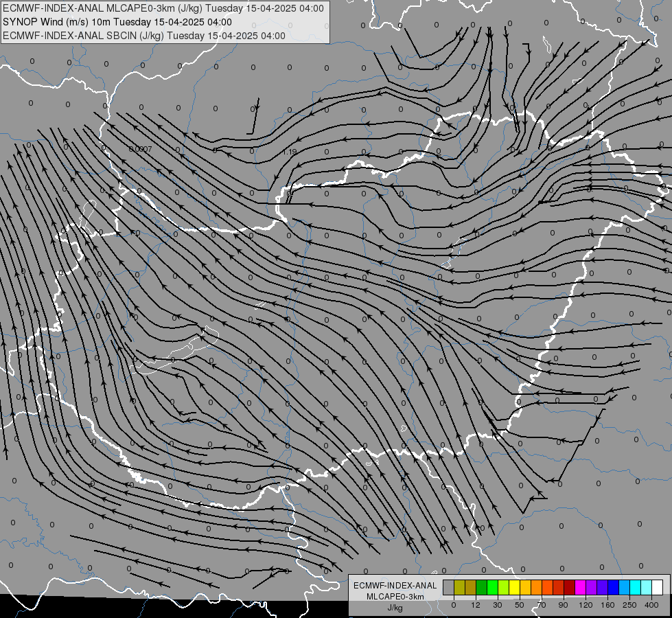Click the 'ECMWF-INDEX-ANAL SBCIN (J/kg)' header line
This screenshot has height=618, width=672.
(x=144, y=36)
